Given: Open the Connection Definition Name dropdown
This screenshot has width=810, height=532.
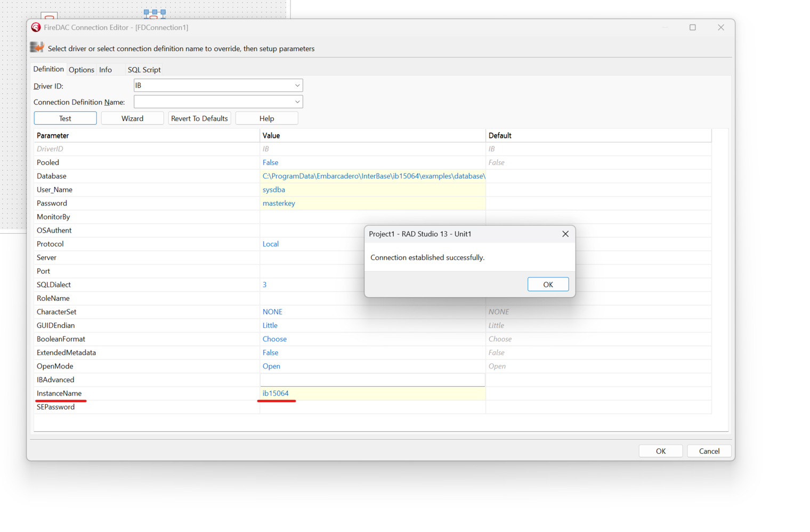Looking at the screenshot, I should click(x=297, y=102).
